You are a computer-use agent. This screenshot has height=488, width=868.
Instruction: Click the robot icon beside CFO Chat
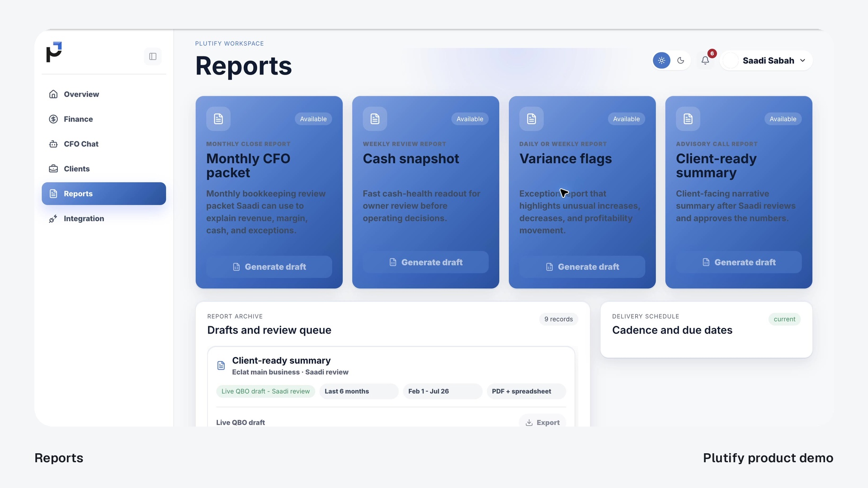click(53, 144)
